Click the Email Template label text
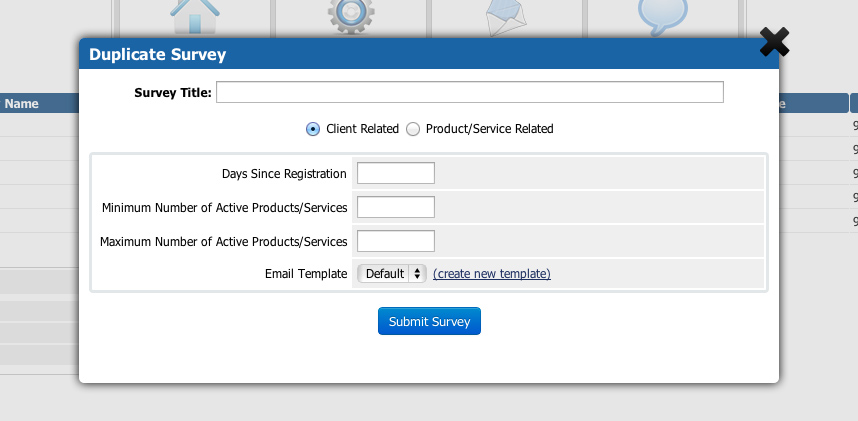The height and width of the screenshot is (421, 858). (305, 274)
